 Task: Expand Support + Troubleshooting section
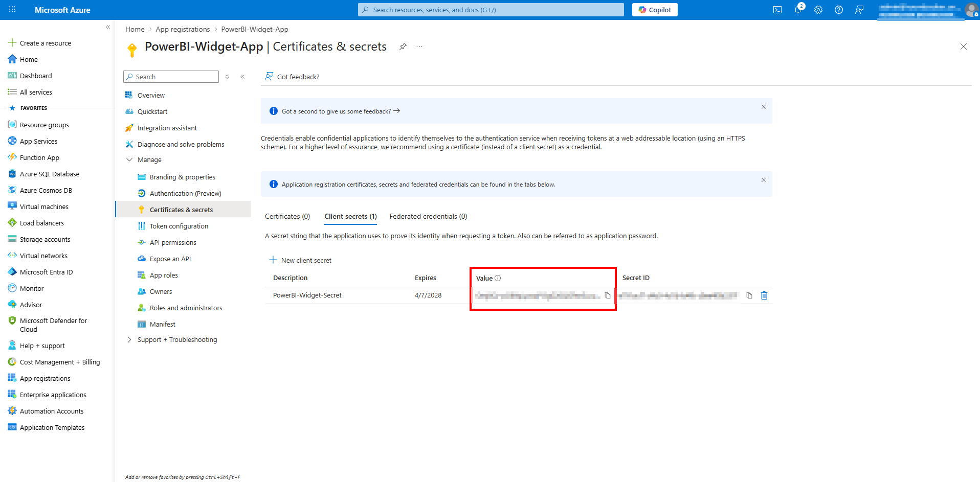[x=129, y=340]
